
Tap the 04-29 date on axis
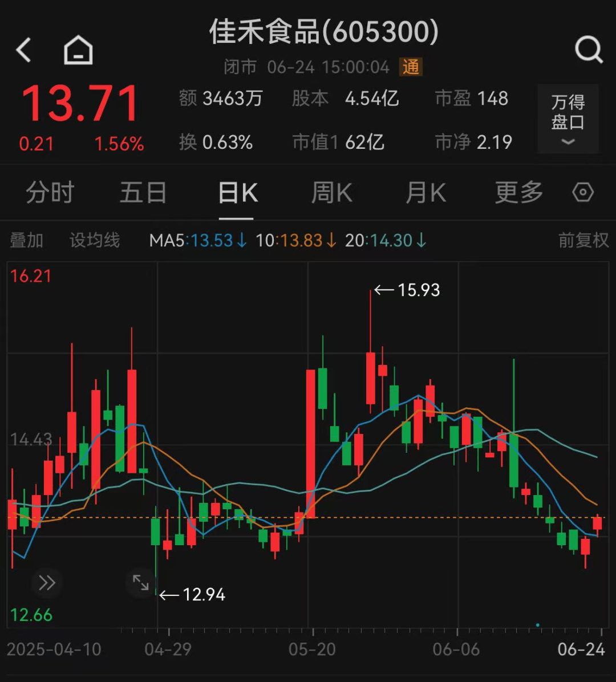(168, 649)
